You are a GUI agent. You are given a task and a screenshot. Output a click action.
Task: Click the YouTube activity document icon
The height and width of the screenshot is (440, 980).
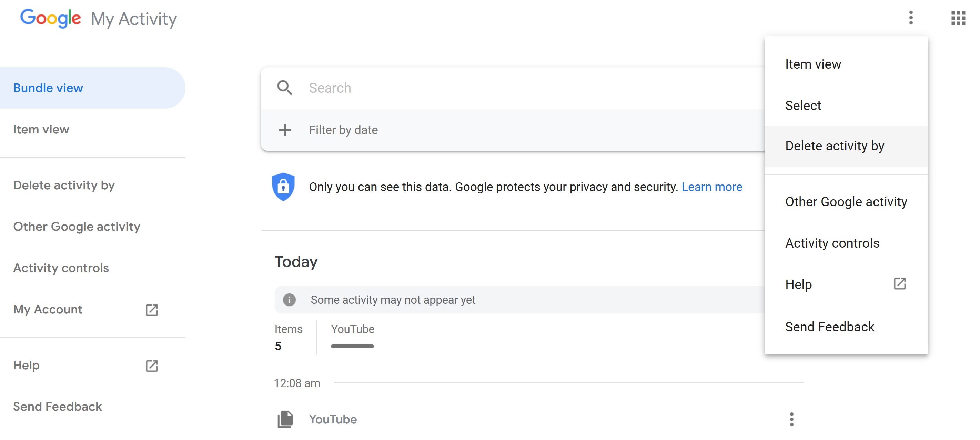pyautogui.click(x=285, y=419)
